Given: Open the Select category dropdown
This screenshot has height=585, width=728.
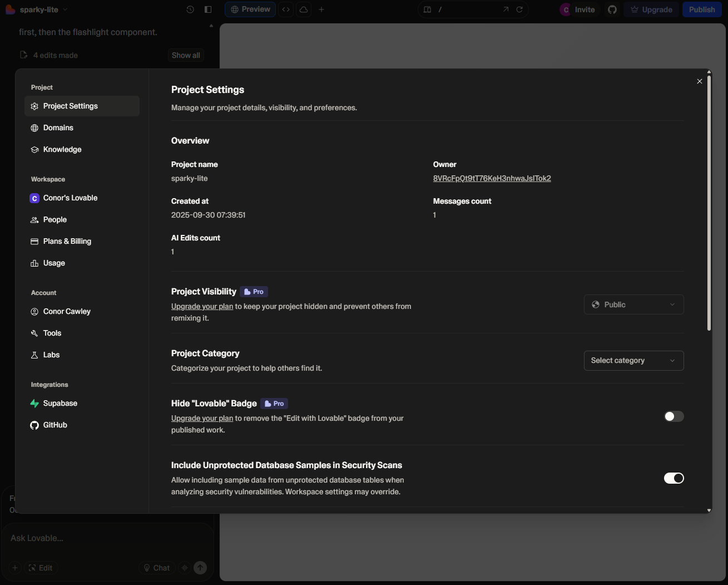Looking at the screenshot, I should (633, 361).
